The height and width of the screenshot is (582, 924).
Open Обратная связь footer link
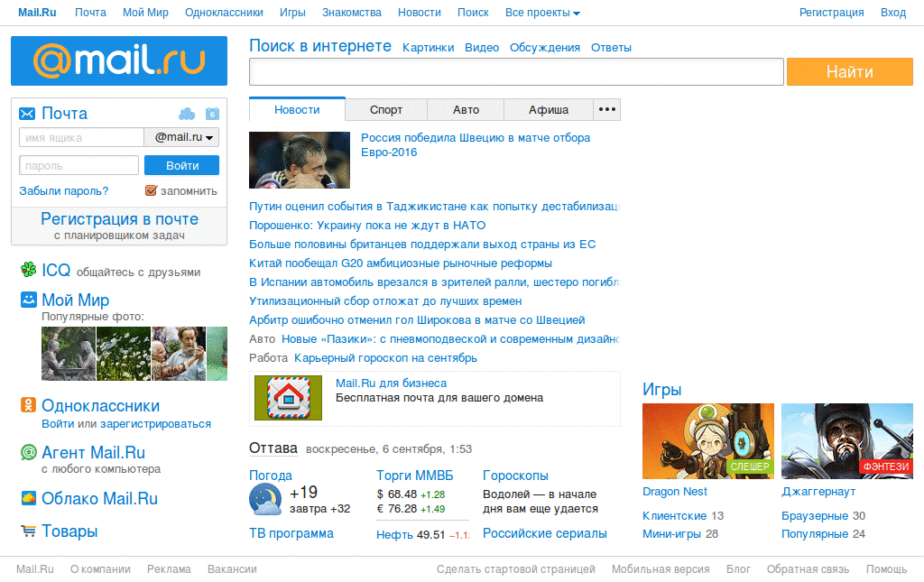808,569
